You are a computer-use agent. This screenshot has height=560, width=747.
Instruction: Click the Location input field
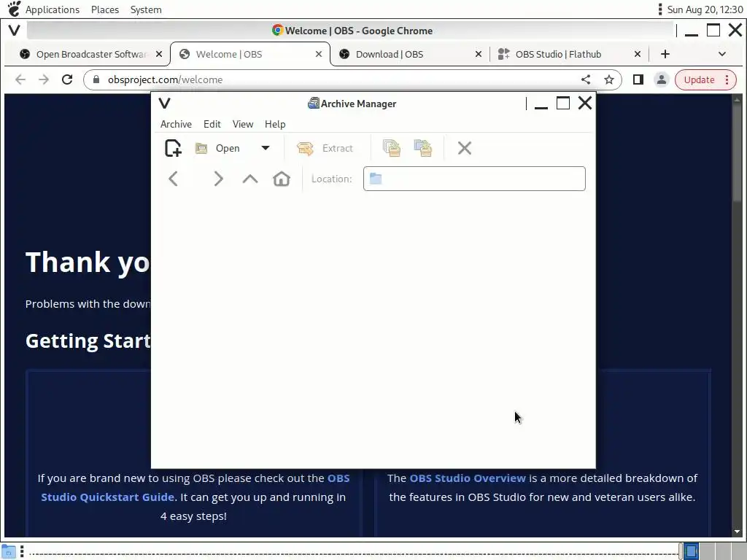(474, 179)
